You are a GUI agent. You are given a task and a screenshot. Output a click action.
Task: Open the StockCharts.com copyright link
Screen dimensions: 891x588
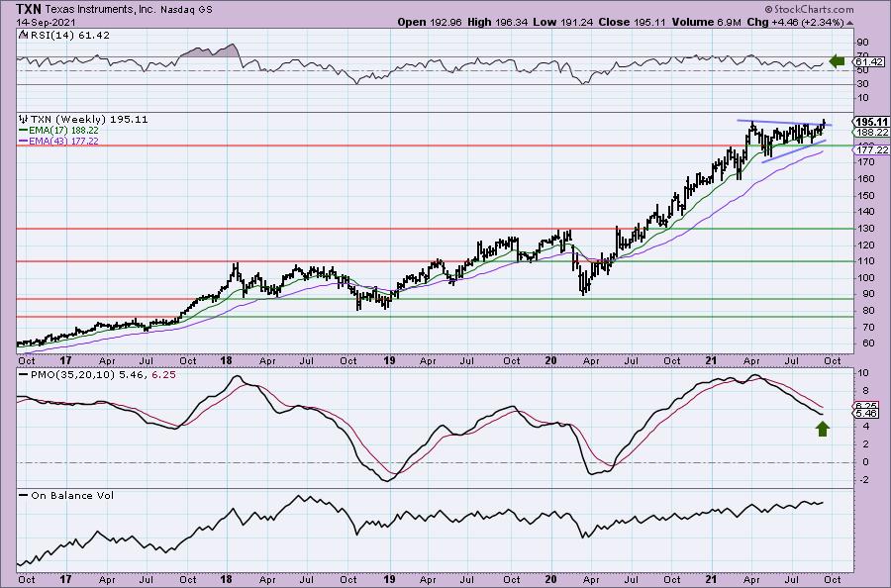[x=809, y=9]
